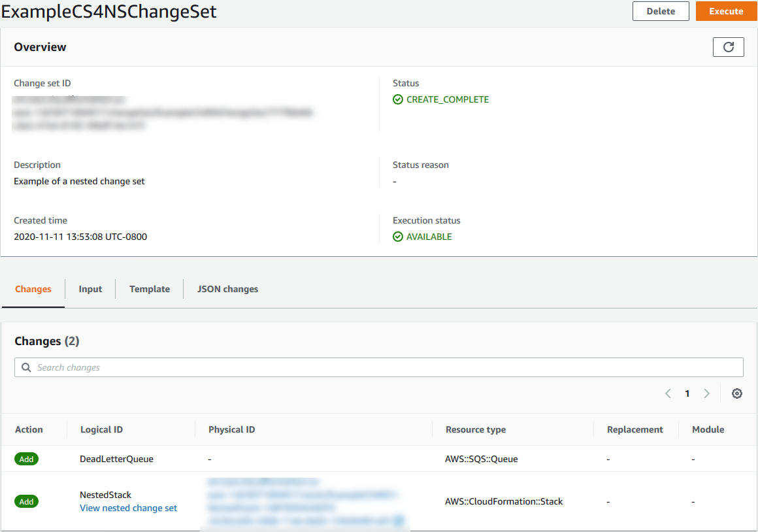Click the Logical ID column header
This screenshot has width=758, height=532.
101,429
